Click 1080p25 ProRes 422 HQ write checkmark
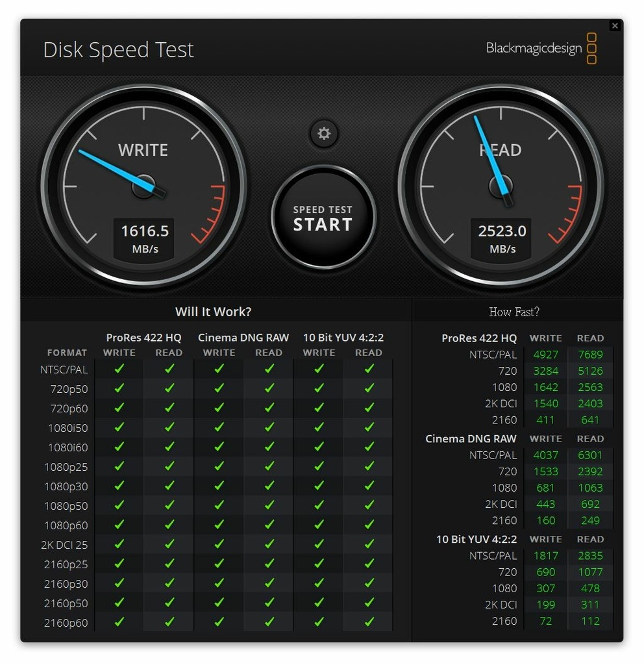Image resolution: width=644 pixels, height=665 pixels. (119, 466)
